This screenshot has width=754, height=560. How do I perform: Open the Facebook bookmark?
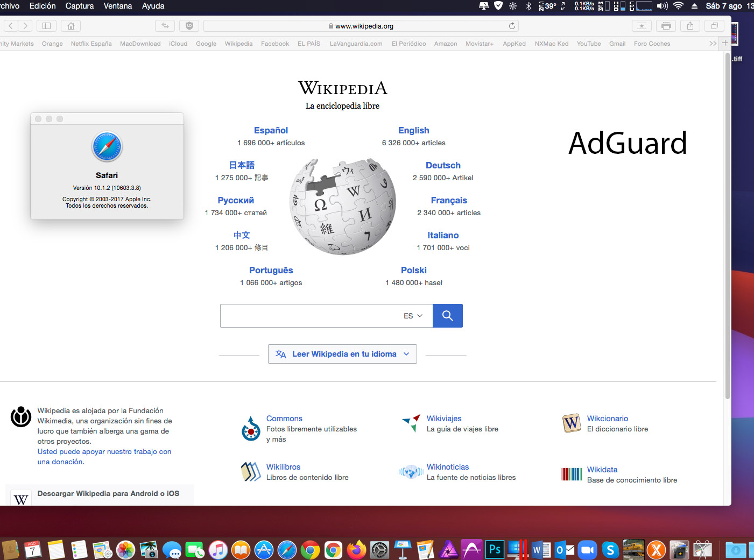click(x=275, y=44)
